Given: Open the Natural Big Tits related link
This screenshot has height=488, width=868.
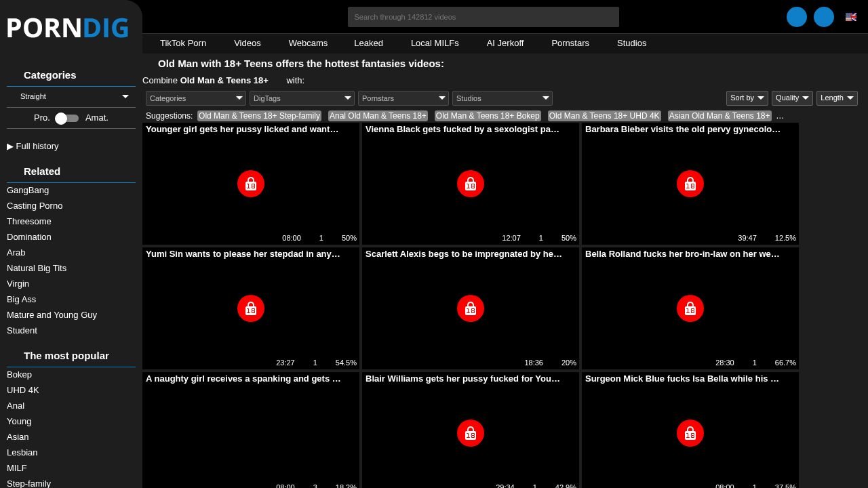Looking at the screenshot, I should [37, 268].
